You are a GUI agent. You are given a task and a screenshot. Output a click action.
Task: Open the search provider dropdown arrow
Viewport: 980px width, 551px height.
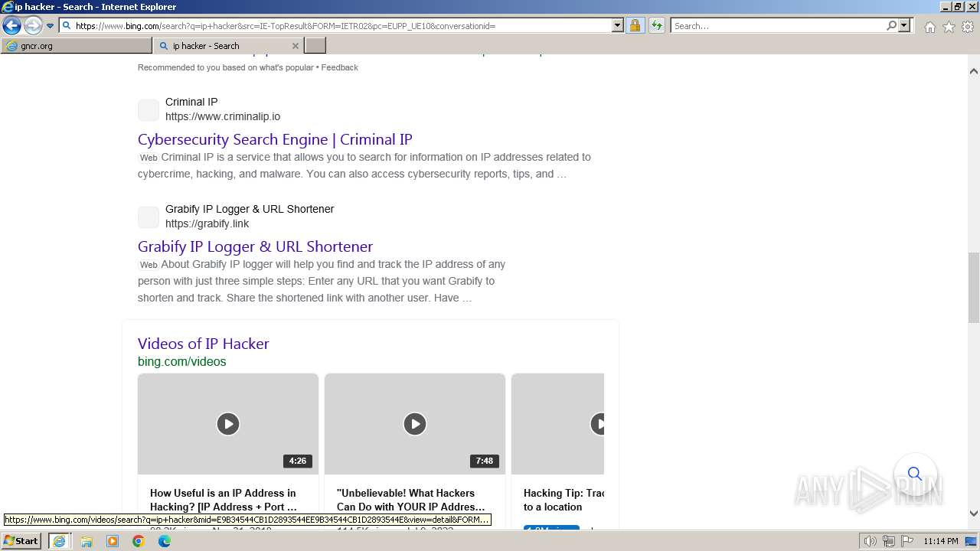904,25
